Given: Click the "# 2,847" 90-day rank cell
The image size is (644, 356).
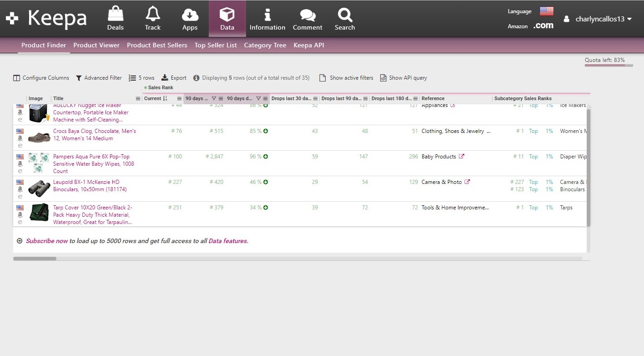Looking at the screenshot, I should coord(214,157).
